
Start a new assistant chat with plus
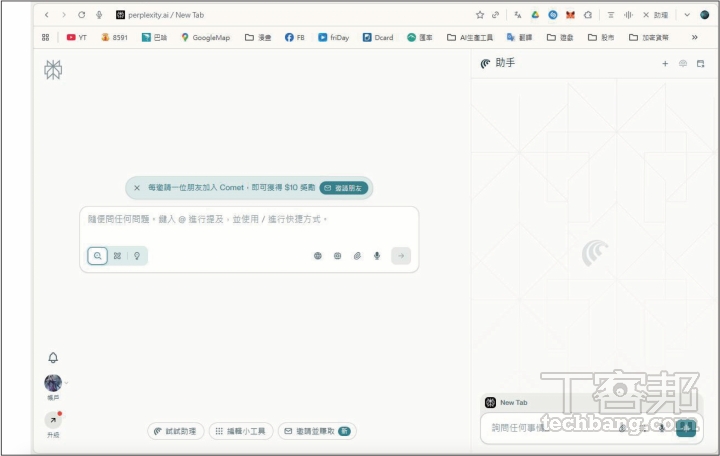[x=665, y=64]
